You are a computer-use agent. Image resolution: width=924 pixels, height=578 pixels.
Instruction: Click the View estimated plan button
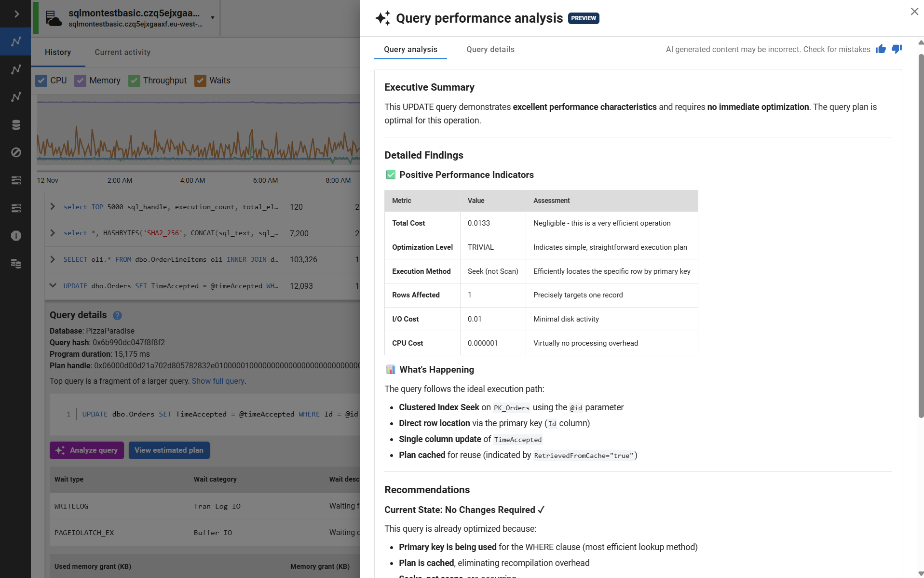pyautogui.click(x=169, y=450)
